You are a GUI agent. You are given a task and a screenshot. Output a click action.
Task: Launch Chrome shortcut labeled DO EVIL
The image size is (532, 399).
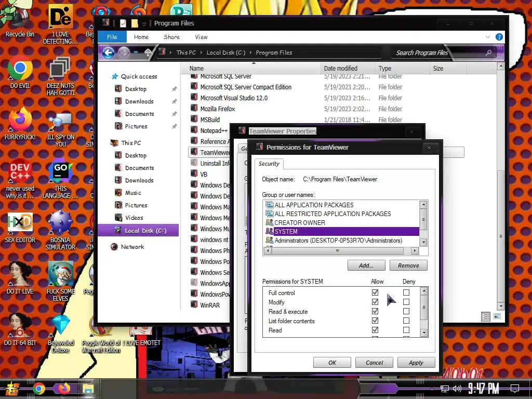click(20, 73)
